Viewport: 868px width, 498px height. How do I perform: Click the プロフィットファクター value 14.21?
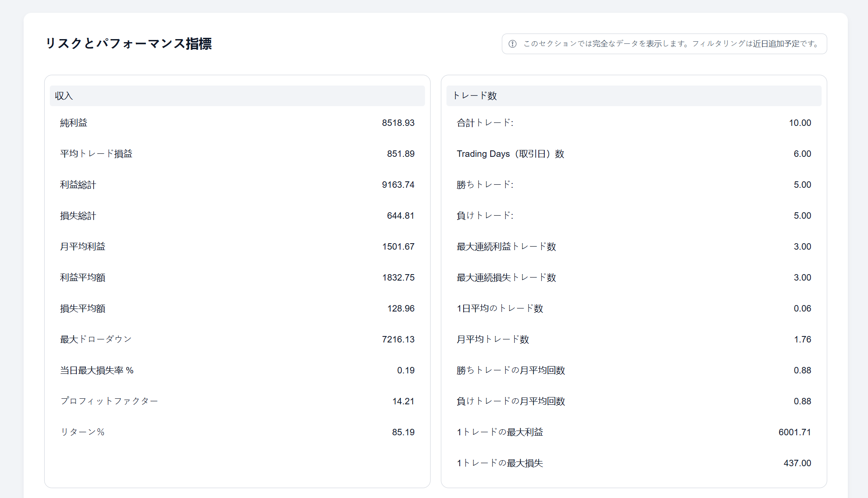tap(403, 401)
